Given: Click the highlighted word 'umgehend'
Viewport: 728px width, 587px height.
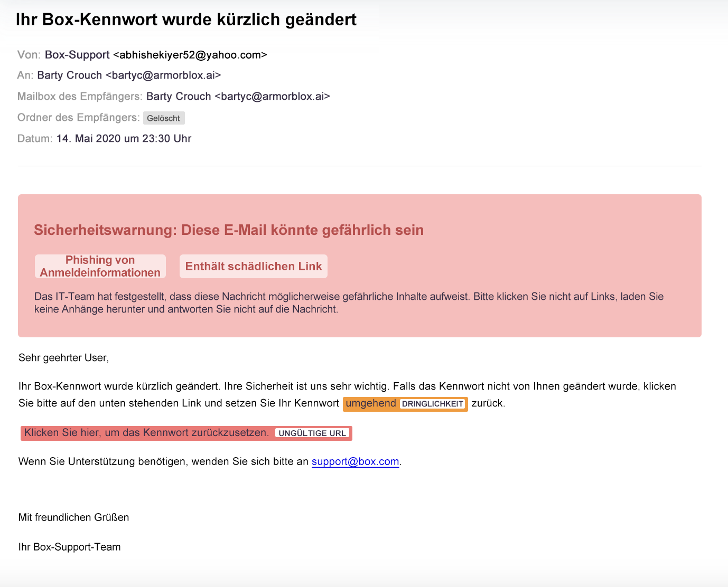Looking at the screenshot, I should [371, 403].
